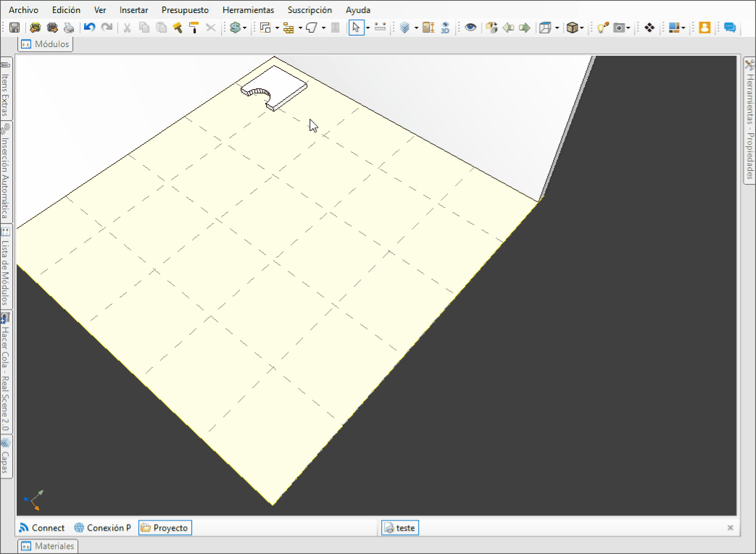Viewport: 756px width, 554px height.
Task: Expand the dollar budget dropdown arrow
Action: pyautogui.click(x=245, y=28)
